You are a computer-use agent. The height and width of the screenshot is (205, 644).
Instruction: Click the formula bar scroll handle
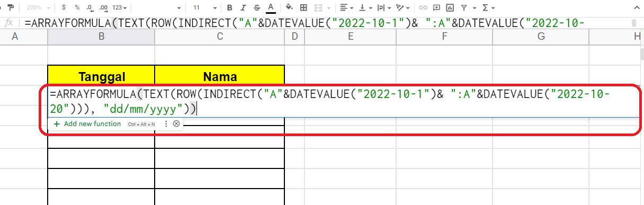pyautogui.click(x=633, y=23)
